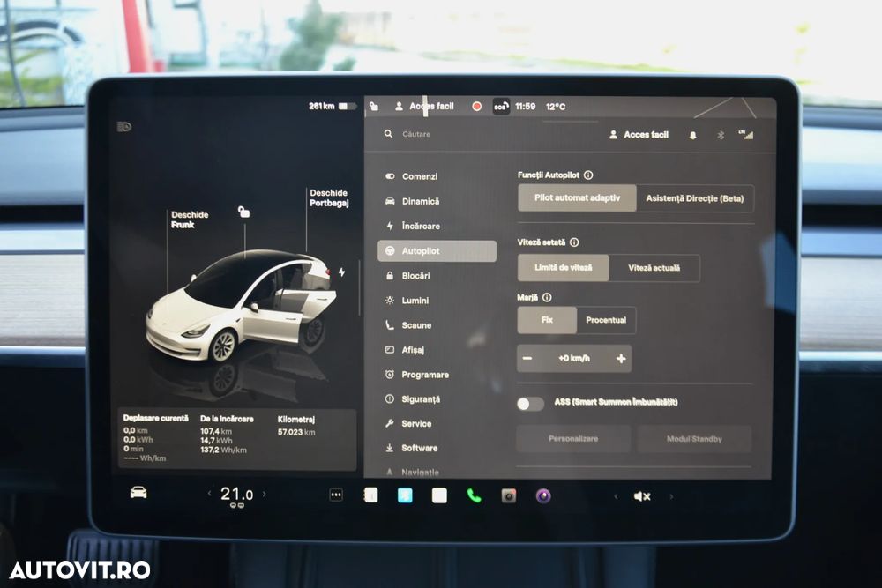The height and width of the screenshot is (588, 882).
Task: Tap the headlight indicator icon
Action: point(124,126)
